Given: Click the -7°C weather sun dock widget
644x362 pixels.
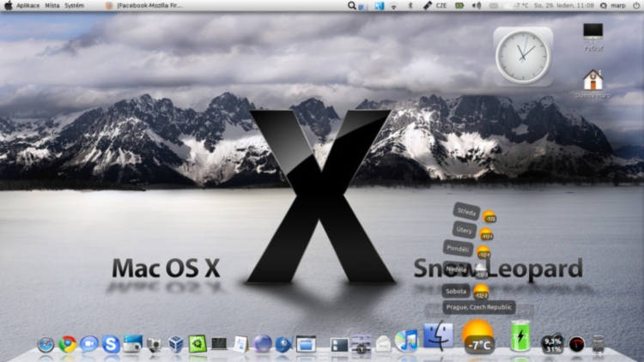Looking at the screenshot, I should pyautogui.click(x=477, y=337).
